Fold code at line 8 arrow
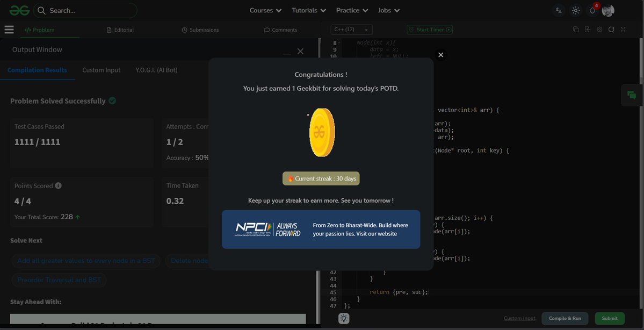The image size is (644, 330). (x=339, y=43)
